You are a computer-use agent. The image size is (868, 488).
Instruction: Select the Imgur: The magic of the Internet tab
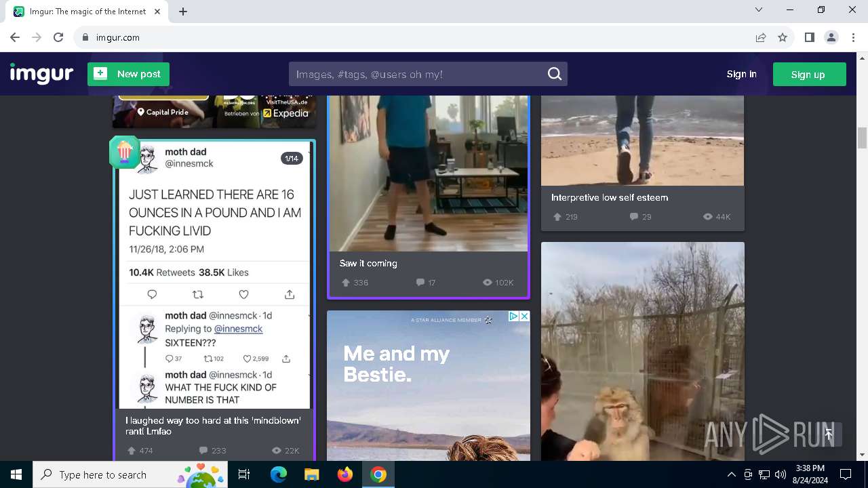coord(88,12)
